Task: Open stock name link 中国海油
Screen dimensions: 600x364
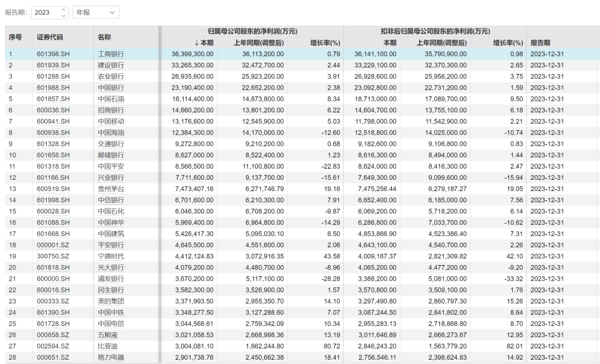Action: coord(110,133)
